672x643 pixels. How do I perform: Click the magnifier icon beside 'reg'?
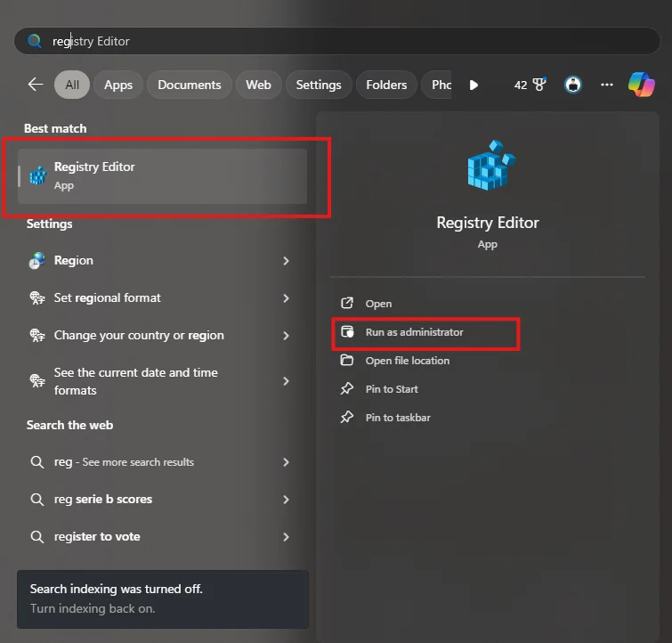(x=37, y=462)
